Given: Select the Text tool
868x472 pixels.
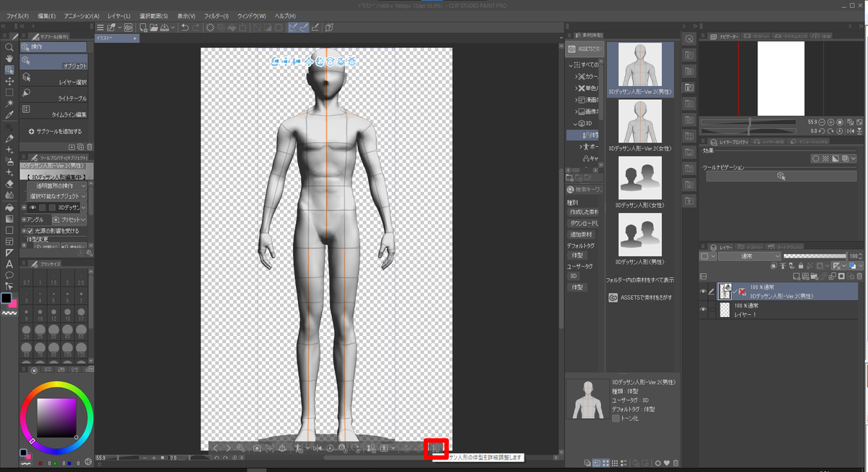Looking at the screenshot, I should pyautogui.click(x=9, y=264).
